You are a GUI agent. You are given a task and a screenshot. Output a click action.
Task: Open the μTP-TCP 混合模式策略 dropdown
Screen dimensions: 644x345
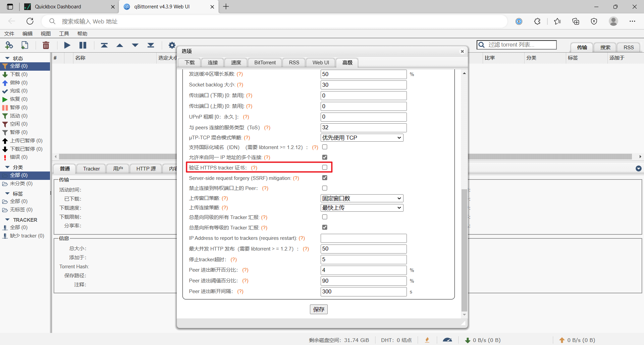click(362, 138)
